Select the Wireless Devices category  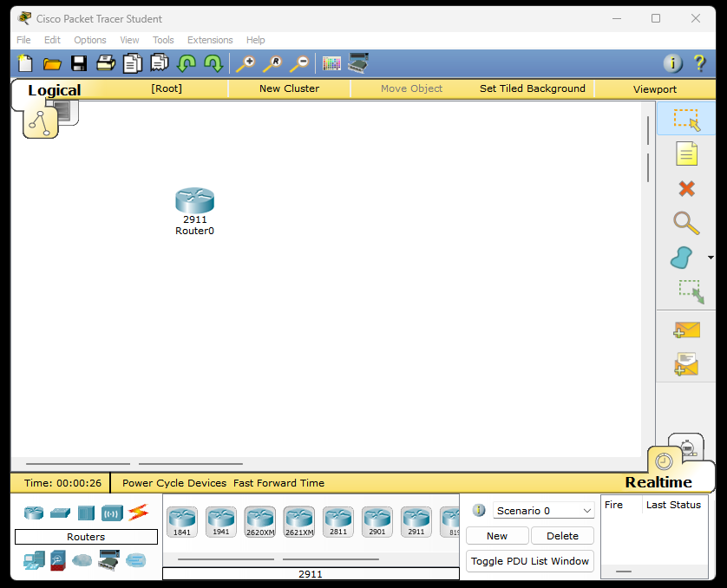pos(112,513)
